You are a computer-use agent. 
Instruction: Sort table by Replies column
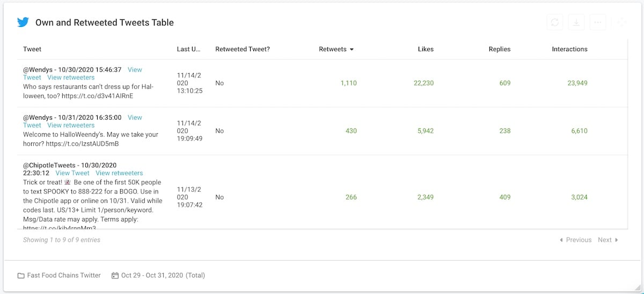coord(500,49)
